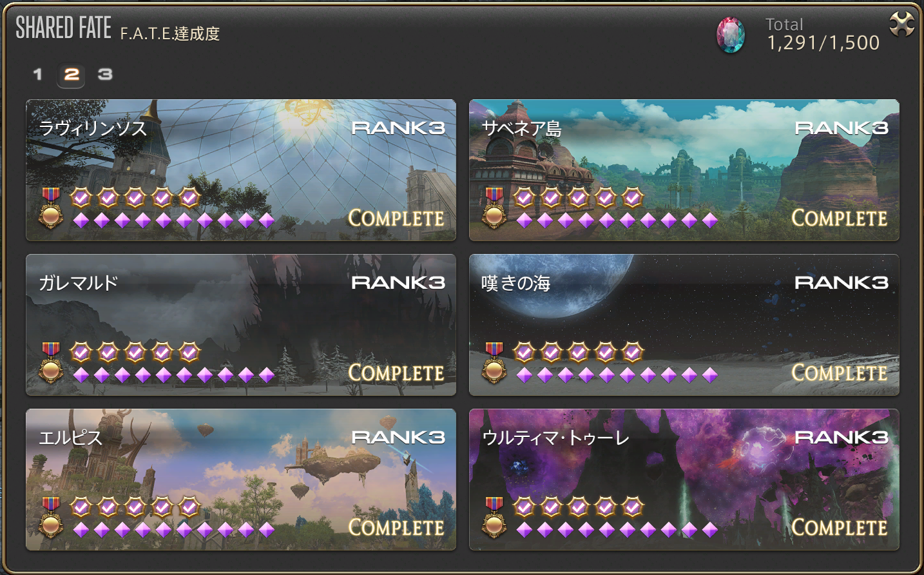
Task: Click the medal icon in ウルティマ・トゥーレ panel
Action: coord(494,517)
